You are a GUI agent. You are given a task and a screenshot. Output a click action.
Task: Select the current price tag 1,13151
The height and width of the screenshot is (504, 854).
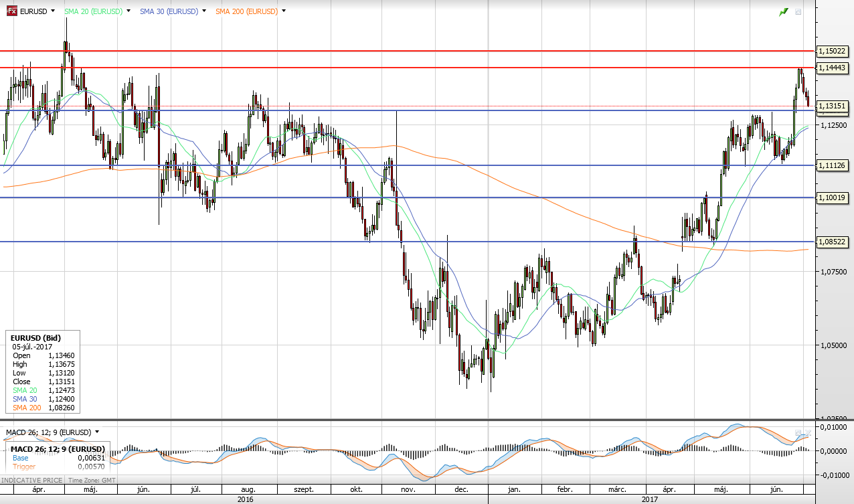[833, 106]
